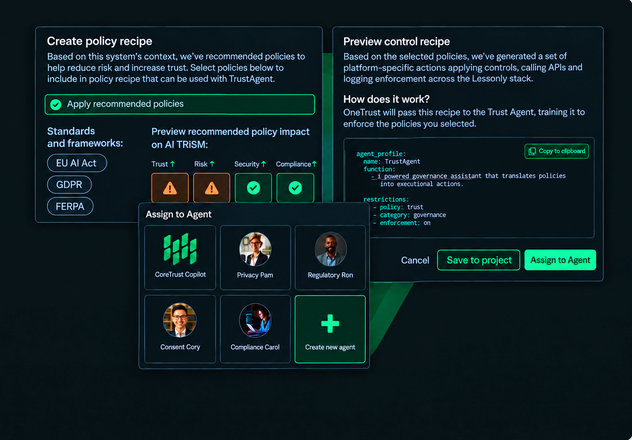Image resolution: width=632 pixels, height=440 pixels.
Task: Click the Compliance green checkmark tile
Action: click(295, 188)
